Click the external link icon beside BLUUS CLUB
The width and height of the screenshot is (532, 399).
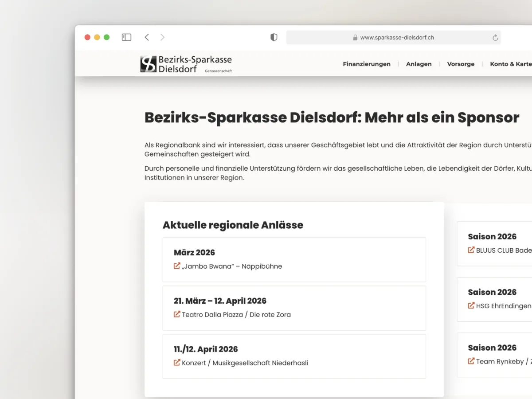click(x=471, y=250)
